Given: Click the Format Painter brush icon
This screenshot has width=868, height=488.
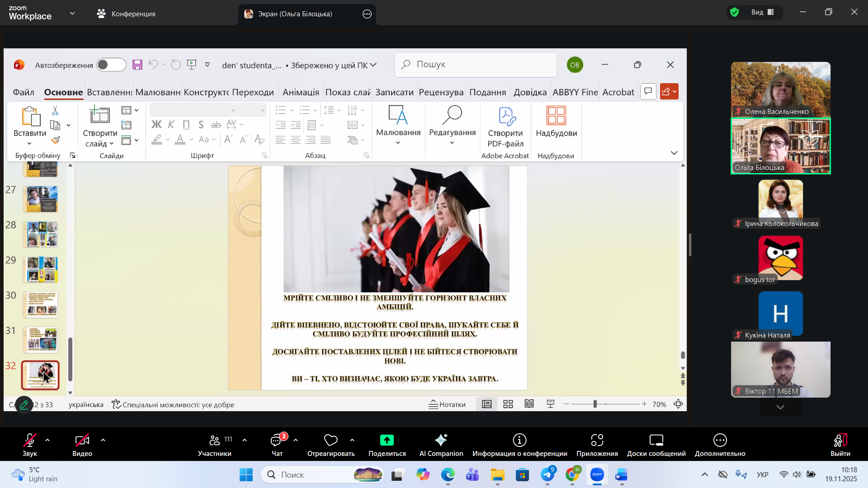Looking at the screenshot, I should (x=56, y=140).
